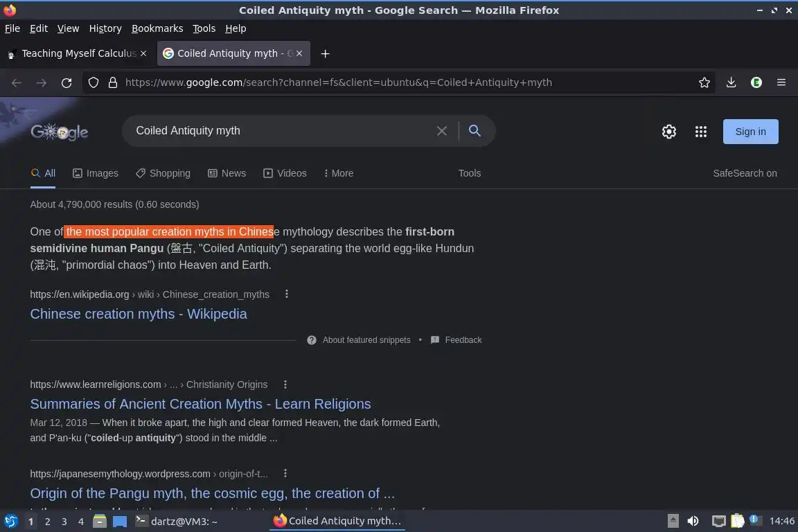
Task: Open the View menu
Action: (68, 28)
